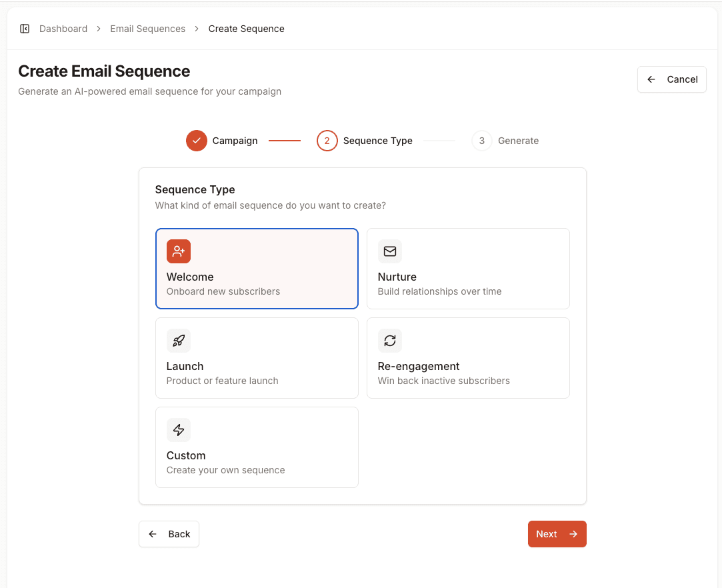Click the Create Sequence breadcrumb text
This screenshot has width=722, height=588.
pyautogui.click(x=247, y=29)
